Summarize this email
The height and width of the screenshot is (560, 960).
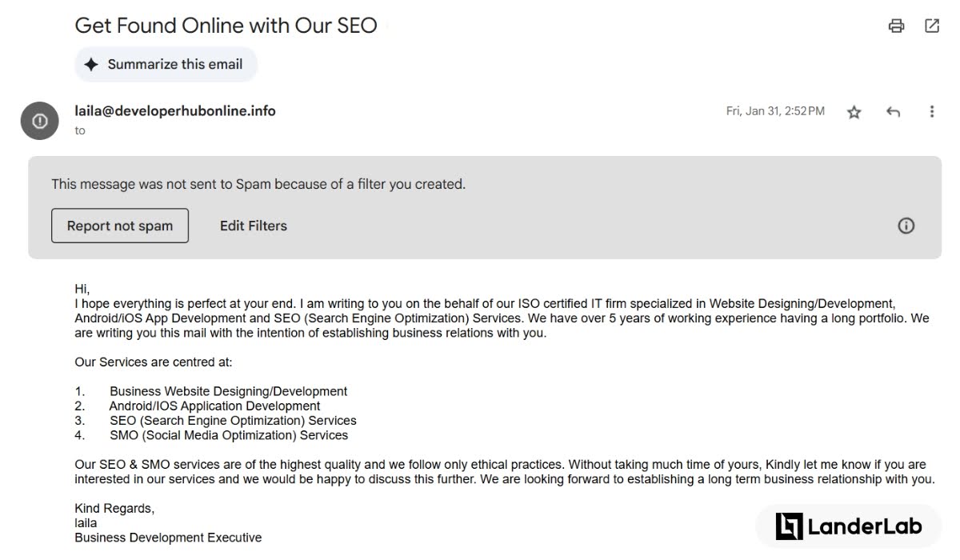pyautogui.click(x=166, y=64)
